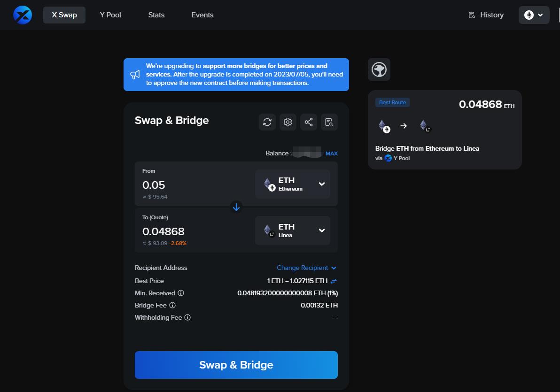Open the Stats tab
The width and height of the screenshot is (560, 392).
(x=156, y=15)
